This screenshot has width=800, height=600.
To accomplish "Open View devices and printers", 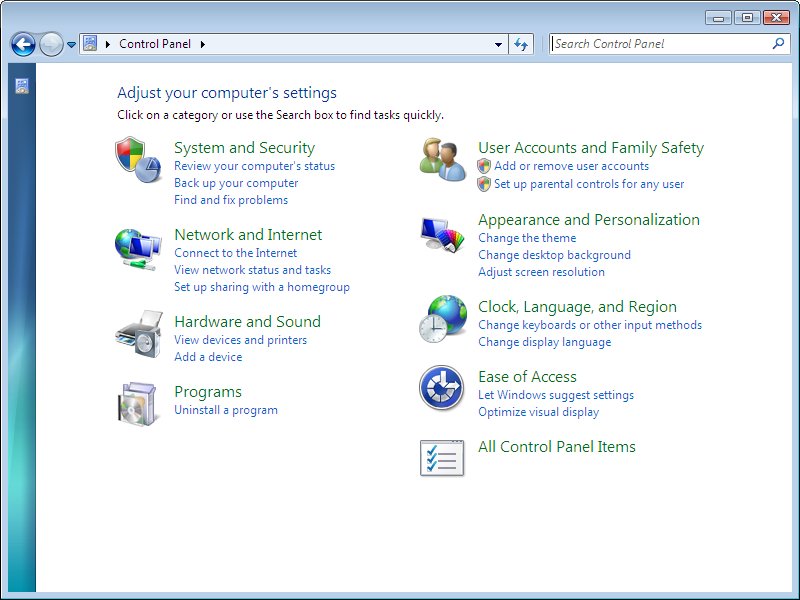I will [x=240, y=340].
